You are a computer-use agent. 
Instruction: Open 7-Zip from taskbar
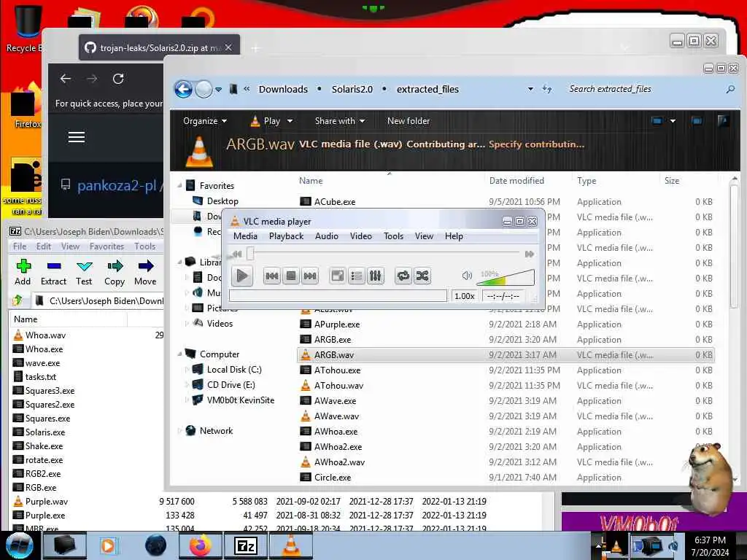point(246,545)
